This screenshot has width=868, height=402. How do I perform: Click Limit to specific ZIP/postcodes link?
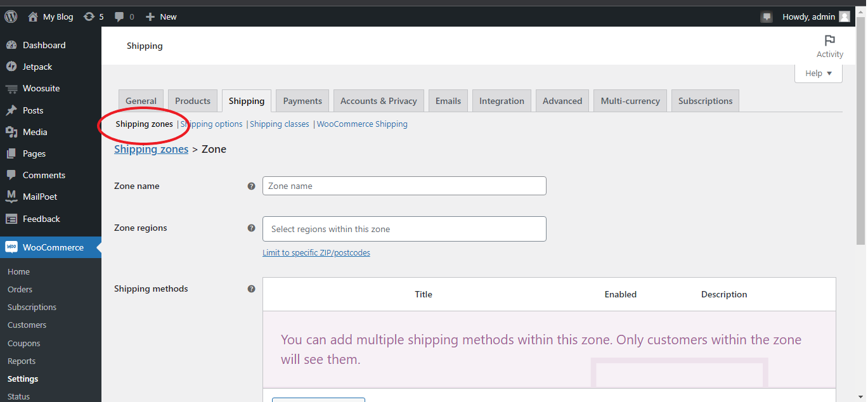point(316,252)
